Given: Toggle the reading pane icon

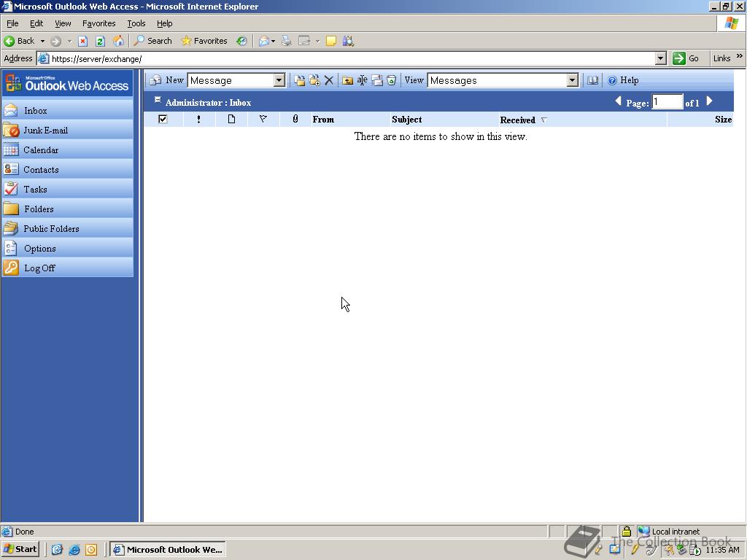Looking at the screenshot, I should click(377, 80).
